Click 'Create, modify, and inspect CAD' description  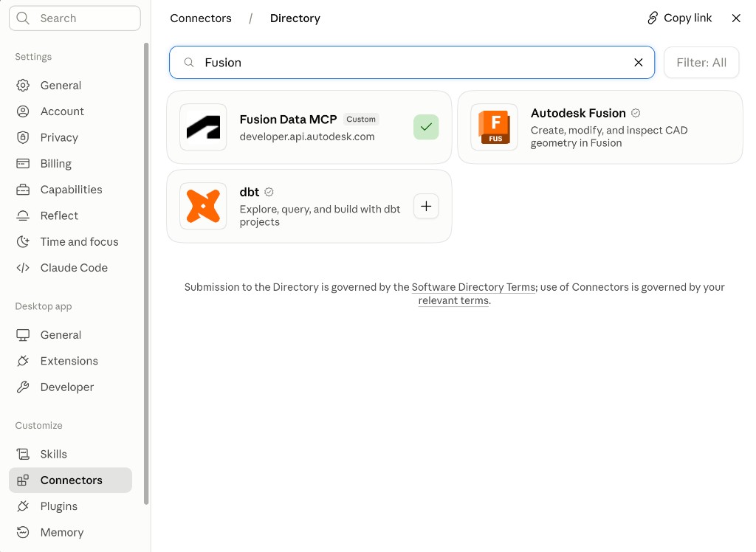(x=609, y=137)
